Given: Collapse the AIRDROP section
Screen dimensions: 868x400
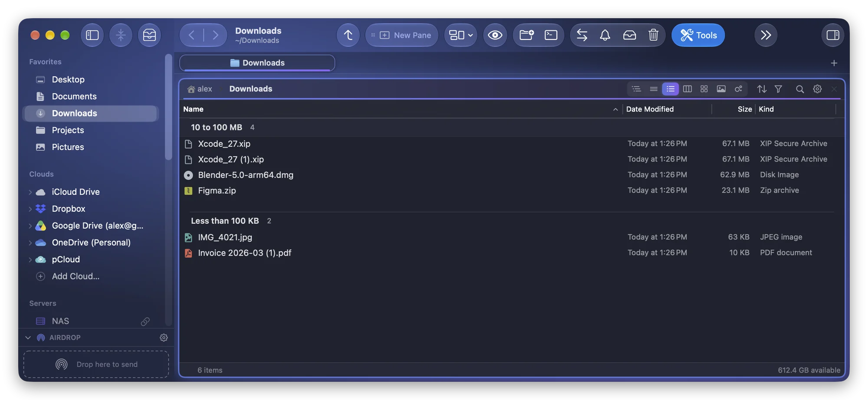Looking at the screenshot, I should (x=28, y=338).
